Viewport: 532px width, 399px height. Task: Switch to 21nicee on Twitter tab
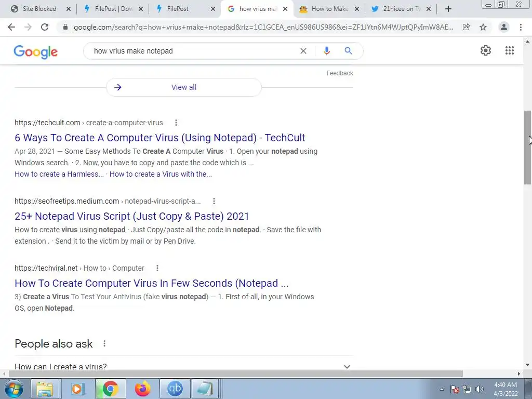[402, 9]
